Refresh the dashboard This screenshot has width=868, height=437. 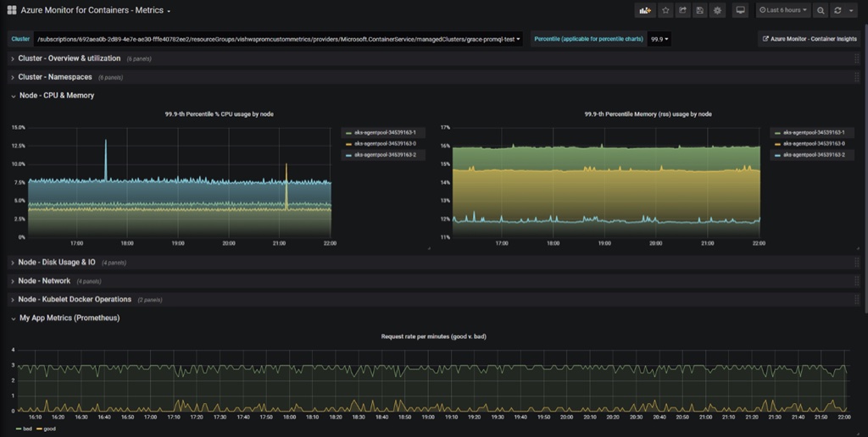pyautogui.click(x=837, y=10)
